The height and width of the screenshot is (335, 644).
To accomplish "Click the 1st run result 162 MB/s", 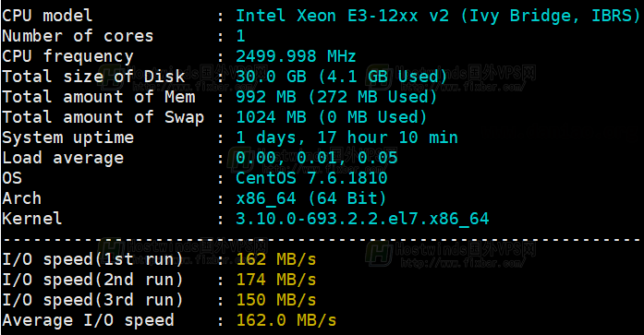I will coord(276,259).
